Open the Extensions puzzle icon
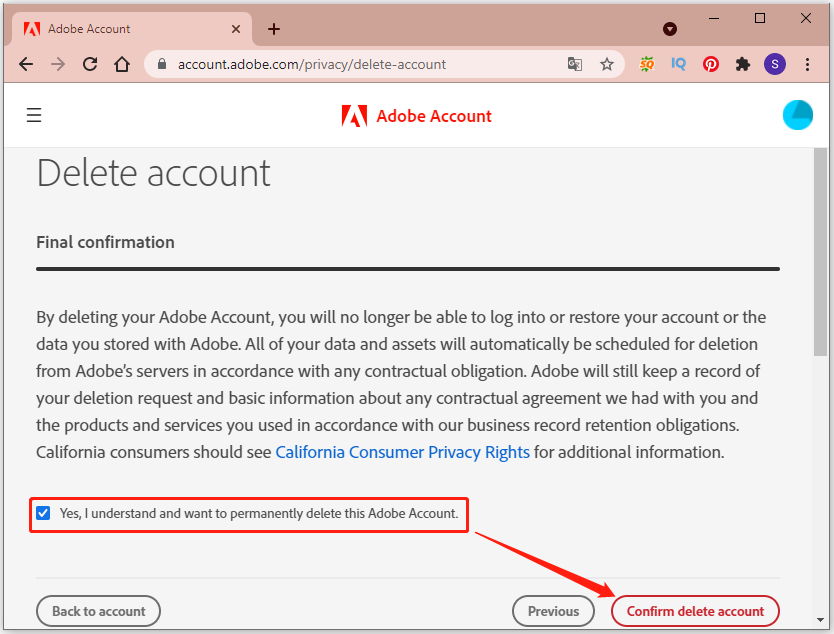Image resolution: width=834 pixels, height=634 pixels. [743, 64]
